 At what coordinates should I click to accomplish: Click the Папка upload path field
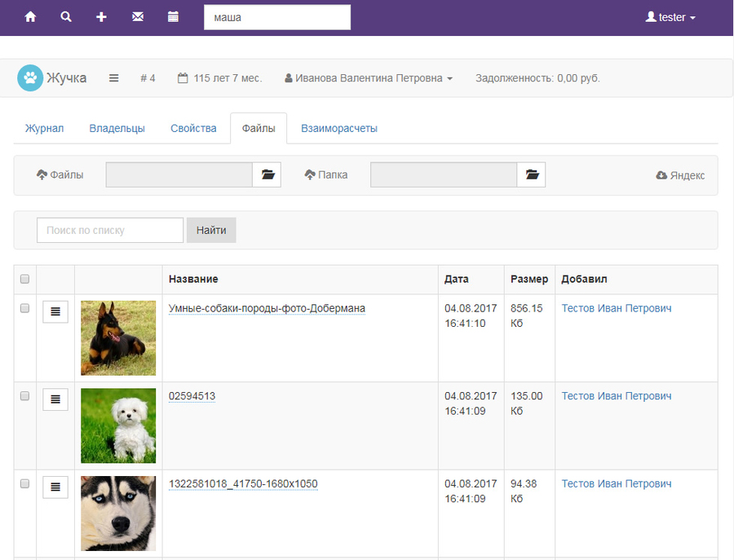tap(444, 175)
